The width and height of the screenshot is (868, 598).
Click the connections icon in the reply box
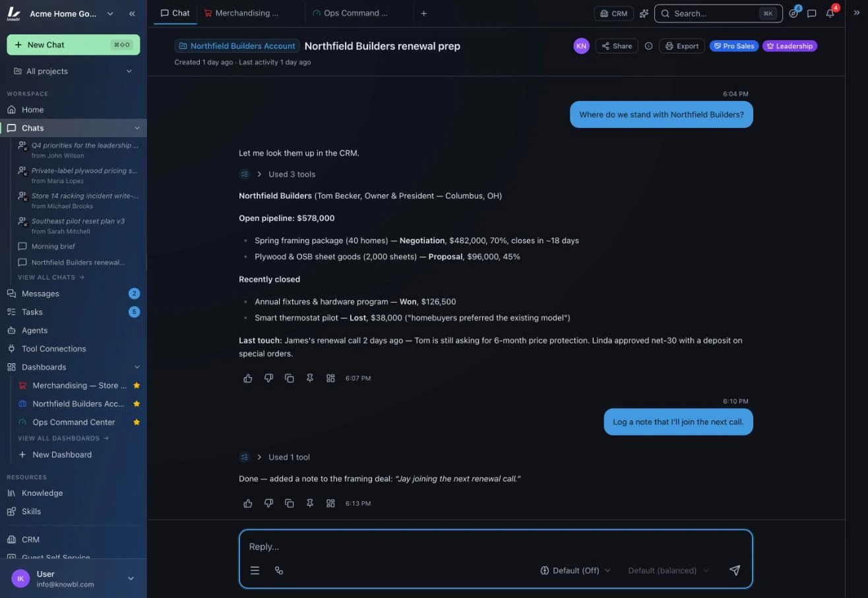tap(279, 570)
